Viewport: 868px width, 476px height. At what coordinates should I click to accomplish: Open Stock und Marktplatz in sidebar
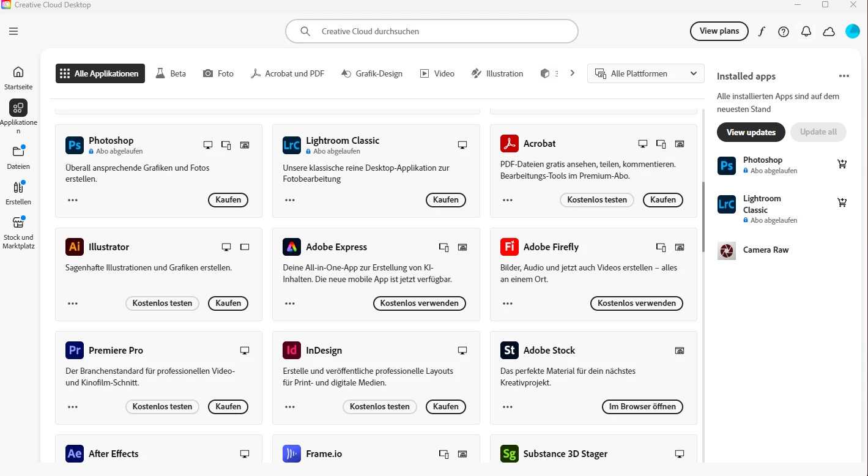tap(18, 232)
